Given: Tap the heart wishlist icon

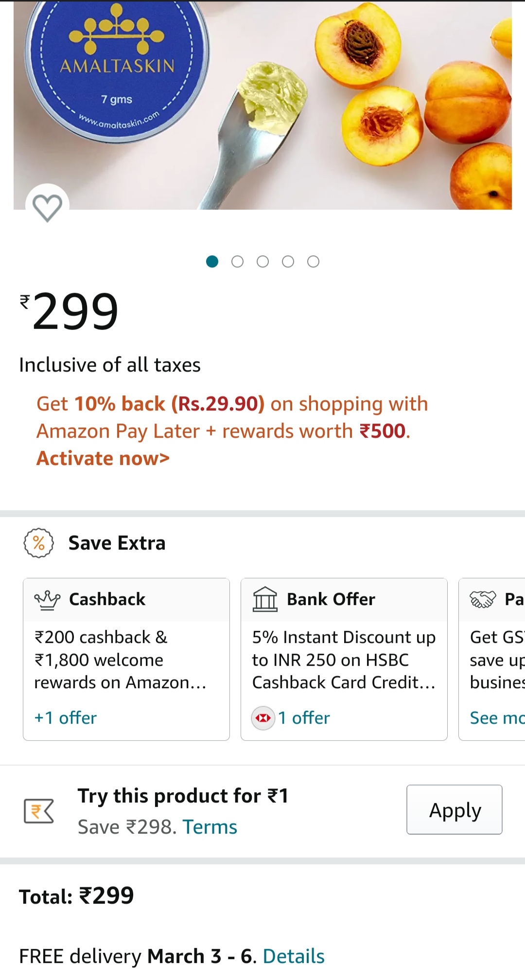Looking at the screenshot, I should click(x=47, y=207).
